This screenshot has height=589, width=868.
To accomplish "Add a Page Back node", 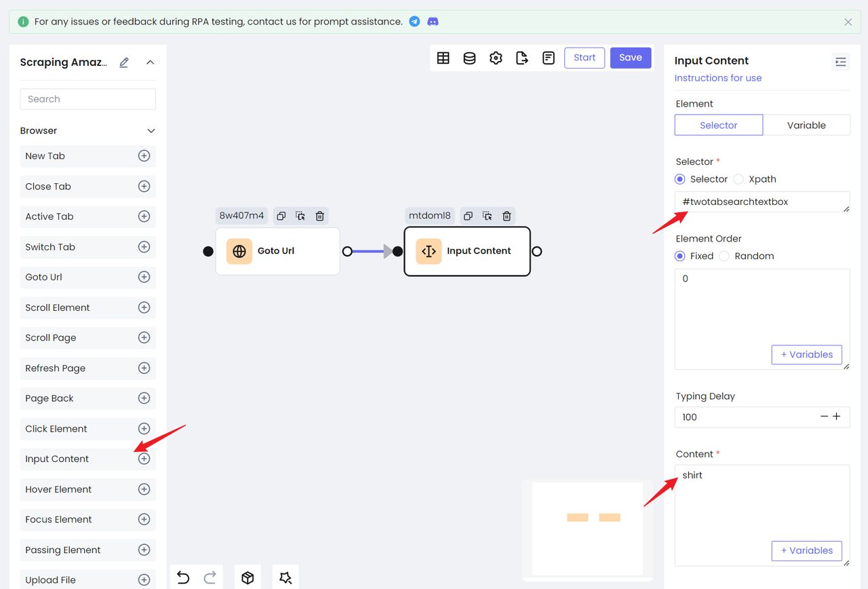I will pos(144,398).
